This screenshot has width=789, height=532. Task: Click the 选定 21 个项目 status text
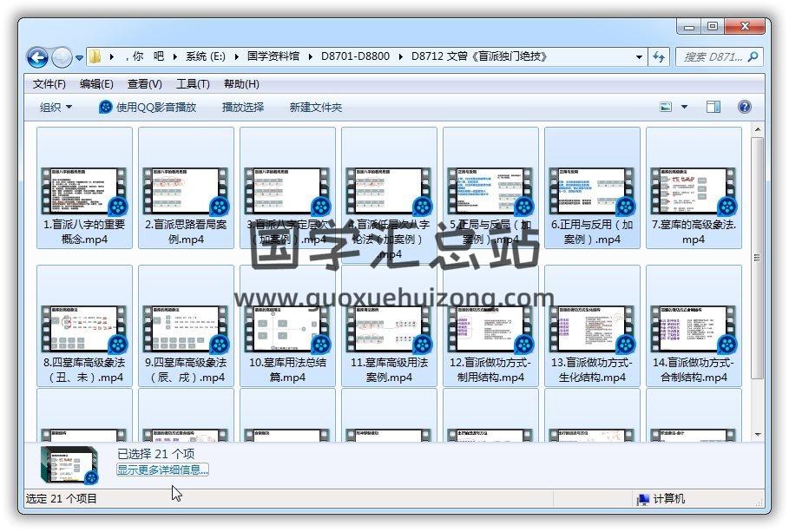tap(61, 499)
